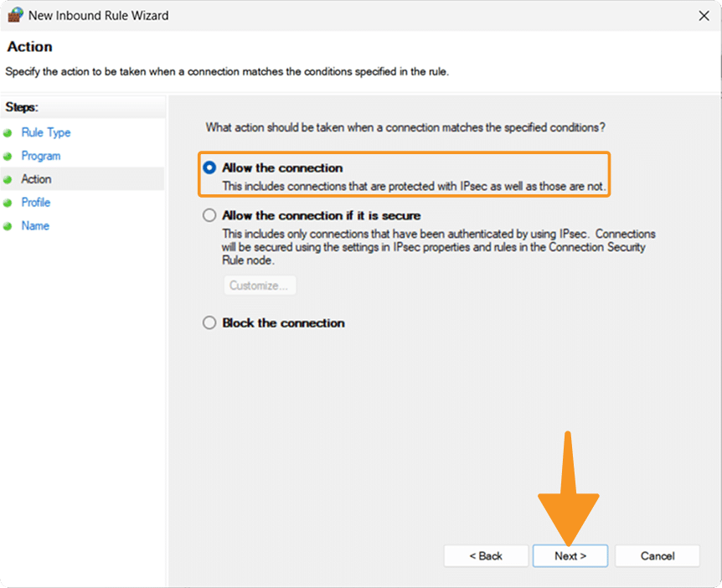
Task: Navigate to the Name step
Action: click(x=35, y=226)
